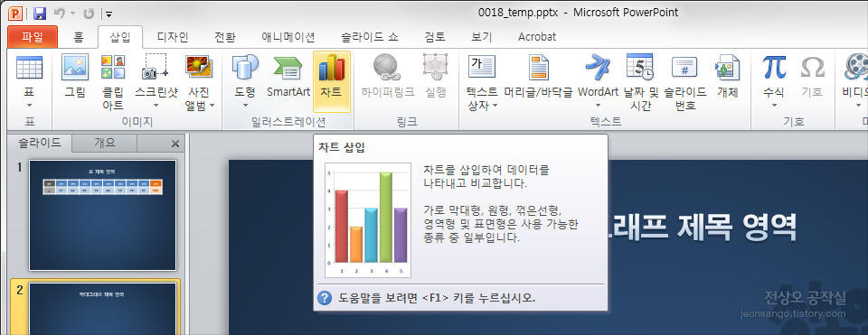The height and width of the screenshot is (335, 868).
Task: Switch to the Acrobat tab
Action: (537, 37)
